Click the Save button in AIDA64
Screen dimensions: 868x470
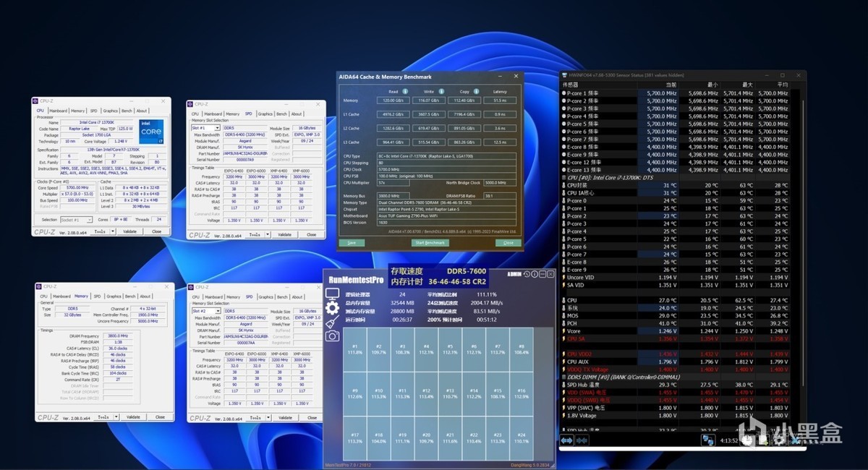(x=352, y=243)
